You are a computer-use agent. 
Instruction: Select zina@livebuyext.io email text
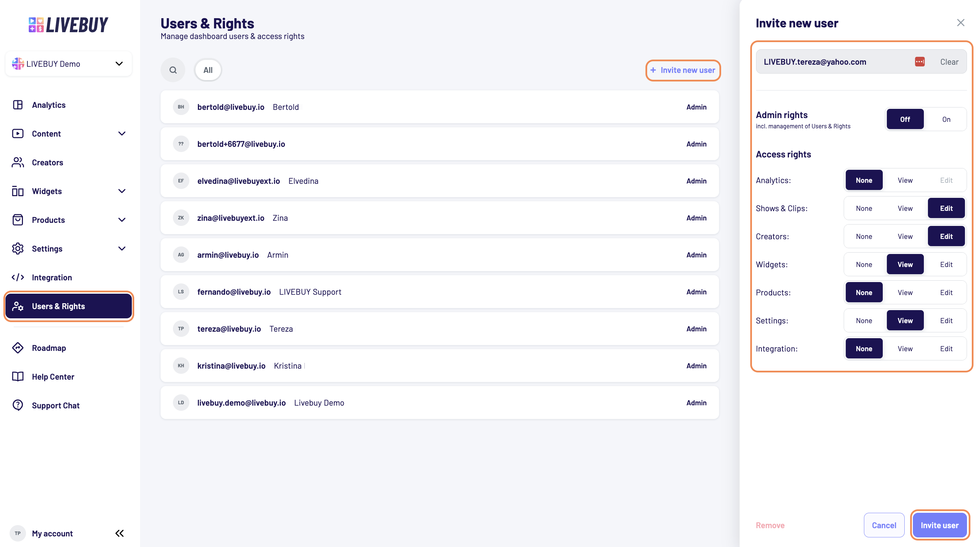coord(230,218)
